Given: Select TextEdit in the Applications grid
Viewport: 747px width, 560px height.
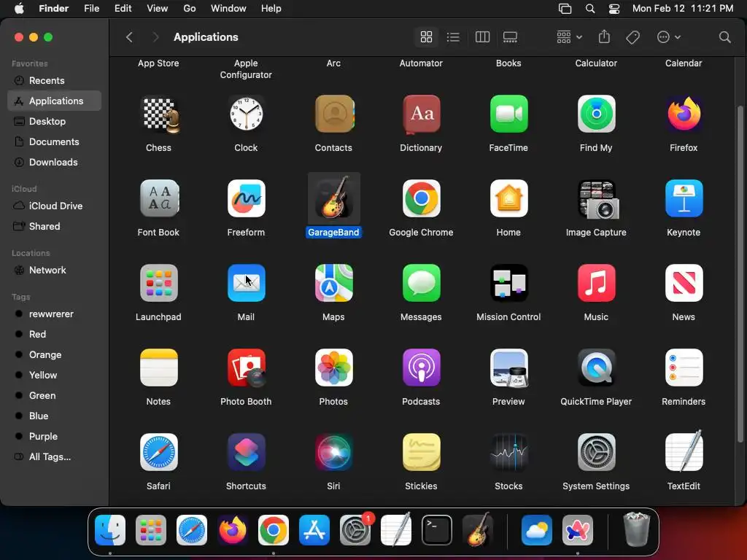Looking at the screenshot, I should [684, 451].
